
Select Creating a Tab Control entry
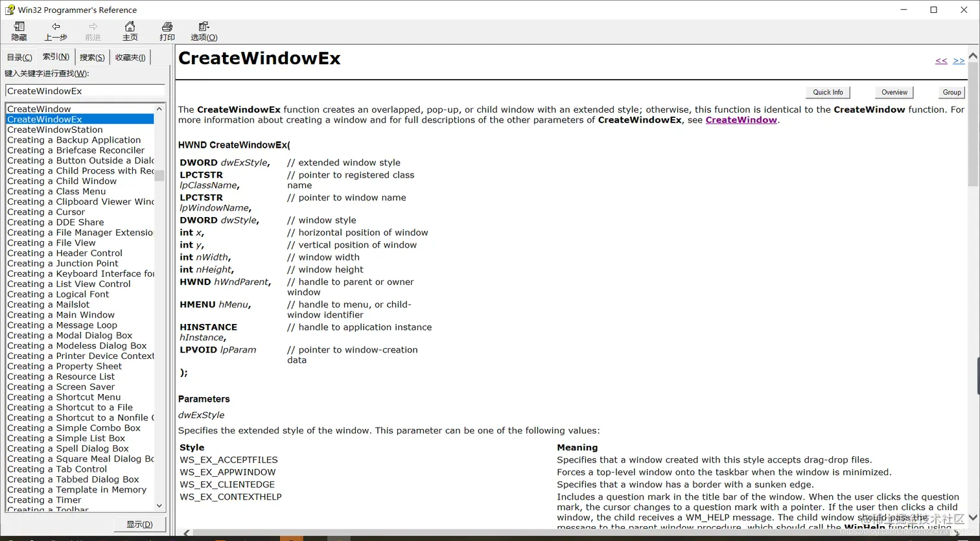coord(80,469)
